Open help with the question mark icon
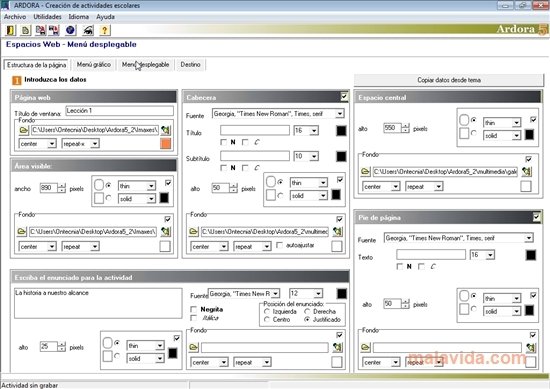The image size is (550, 389). pyautogui.click(x=105, y=31)
